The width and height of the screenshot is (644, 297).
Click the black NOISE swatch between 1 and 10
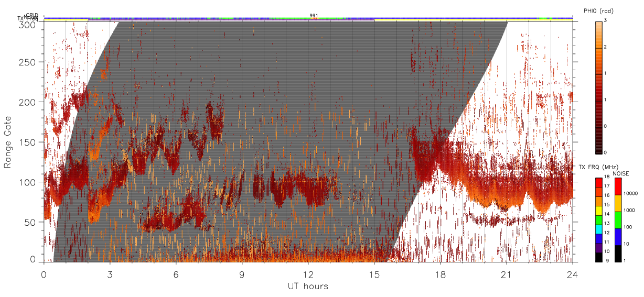(x=618, y=254)
